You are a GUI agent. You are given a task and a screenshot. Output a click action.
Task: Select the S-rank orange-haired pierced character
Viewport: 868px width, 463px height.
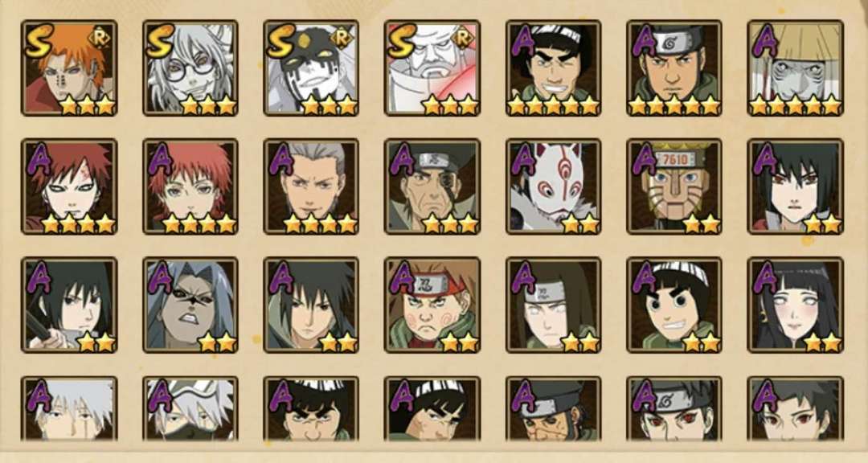pyautogui.click(x=69, y=68)
